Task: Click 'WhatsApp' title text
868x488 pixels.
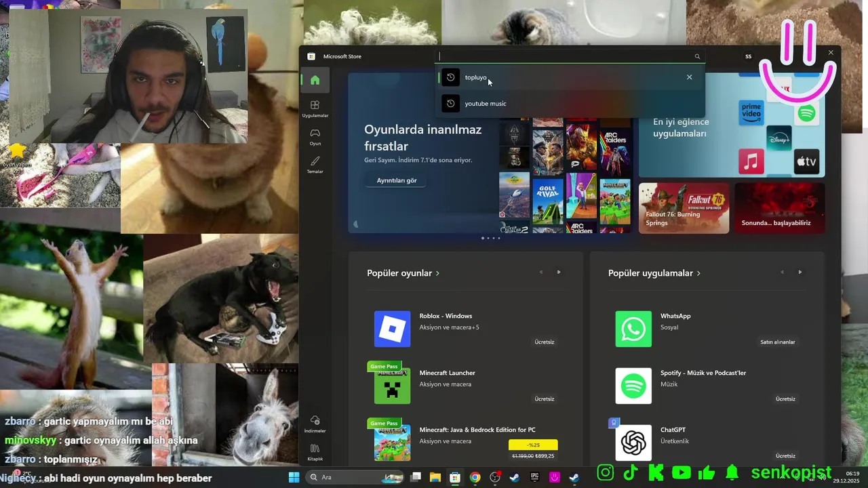Action: [675, 316]
